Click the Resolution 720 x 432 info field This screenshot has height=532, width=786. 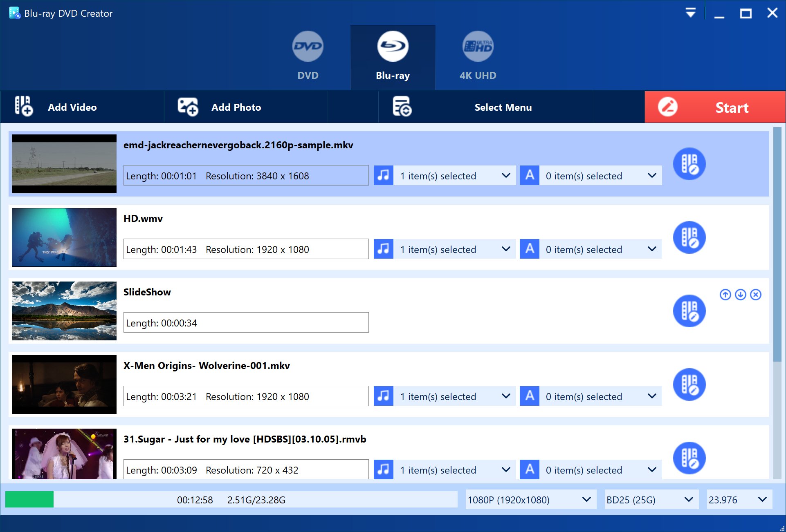(246, 469)
